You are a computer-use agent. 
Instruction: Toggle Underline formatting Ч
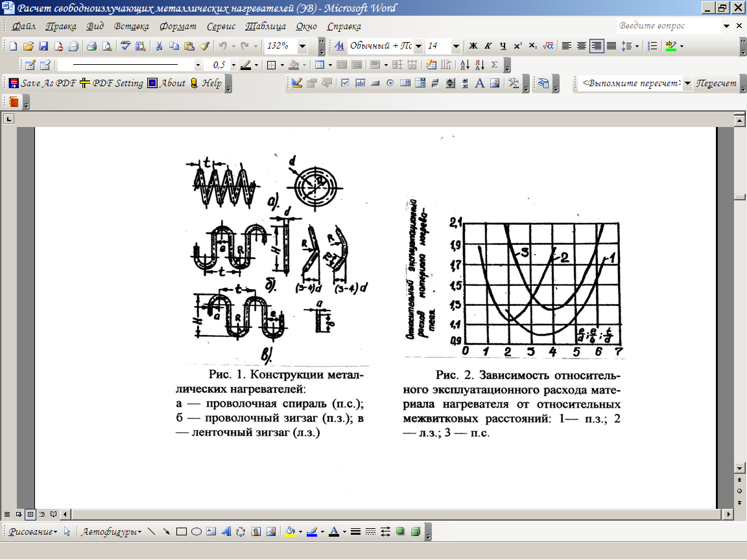coord(503,46)
